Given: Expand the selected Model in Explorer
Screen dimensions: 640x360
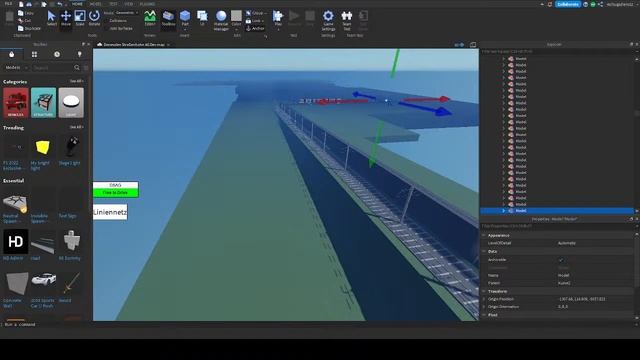Looking at the screenshot, I should [x=504, y=211].
